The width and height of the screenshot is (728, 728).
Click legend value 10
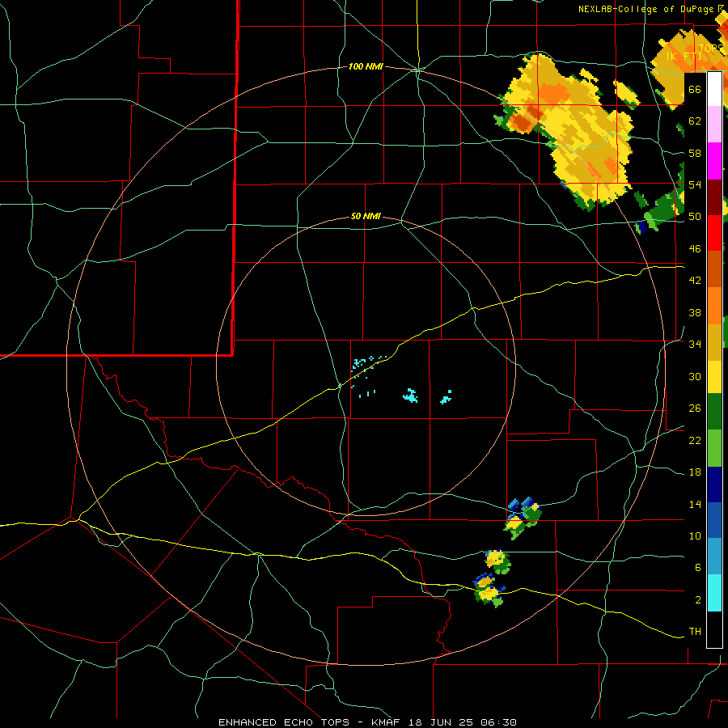pyautogui.click(x=695, y=535)
